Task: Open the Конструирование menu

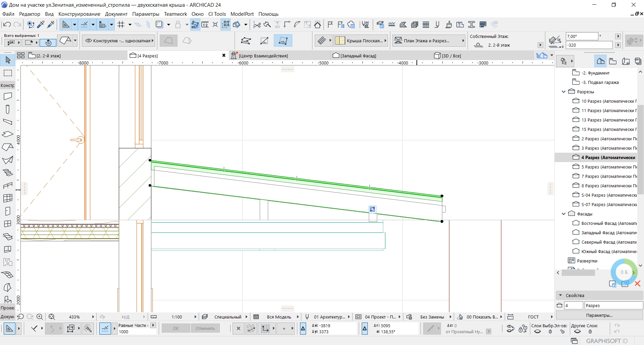Action: (79, 14)
